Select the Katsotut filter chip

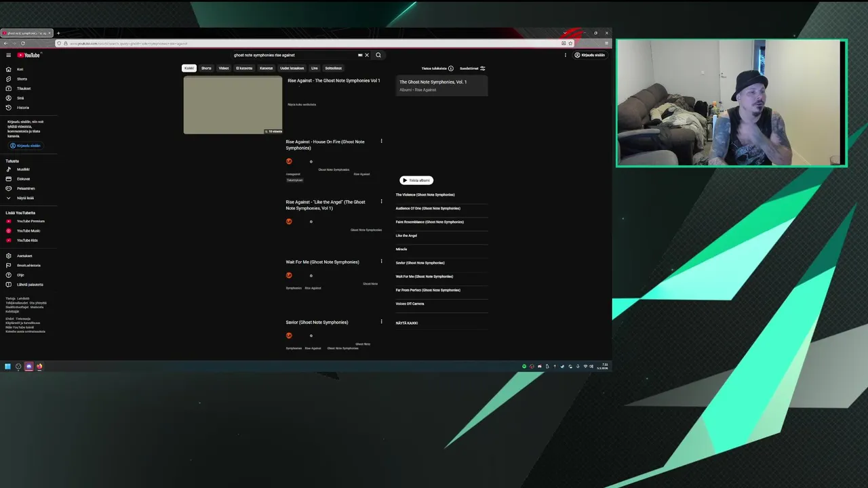tap(266, 68)
